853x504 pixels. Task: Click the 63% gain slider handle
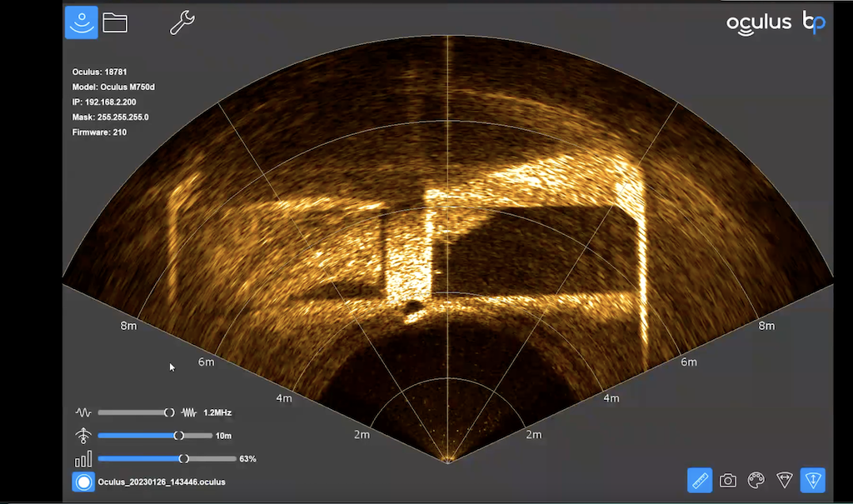point(184,459)
